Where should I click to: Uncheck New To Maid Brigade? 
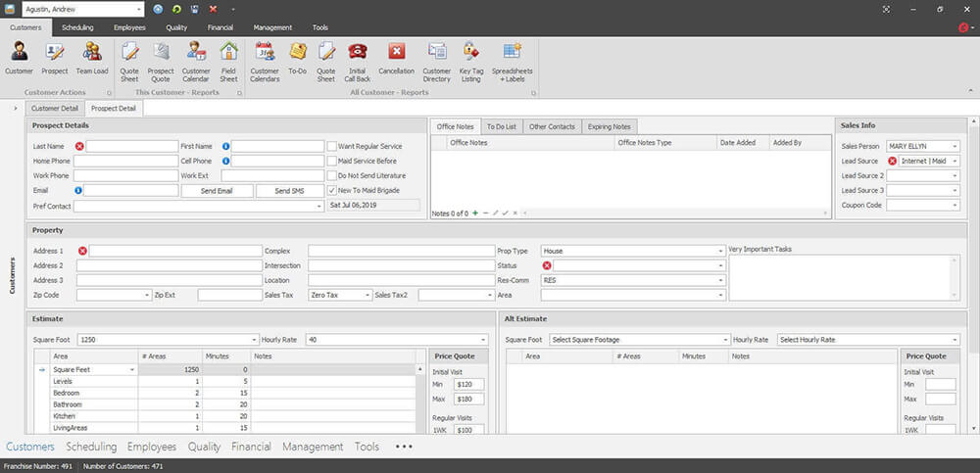click(331, 190)
